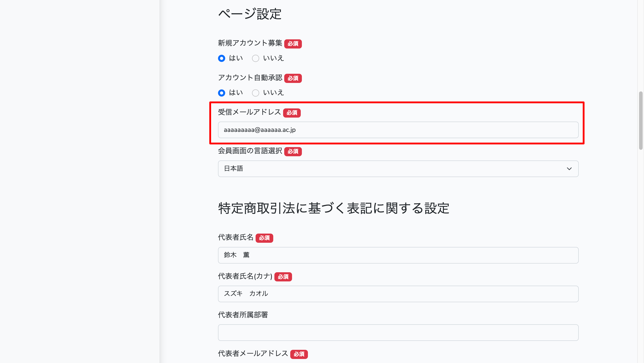The image size is (644, 363).
Task: Click the 必須 badge beside 受信メールアドレス
Action: pos(292,113)
